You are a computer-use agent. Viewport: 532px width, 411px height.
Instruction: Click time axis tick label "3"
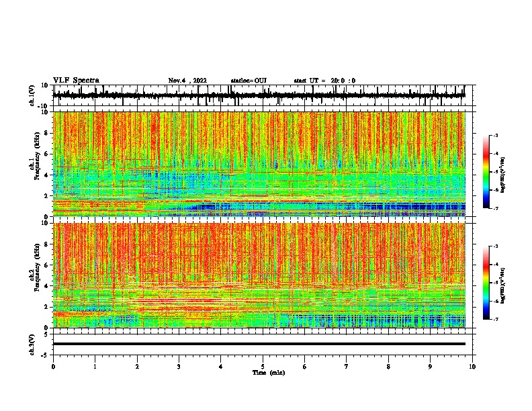point(179,367)
